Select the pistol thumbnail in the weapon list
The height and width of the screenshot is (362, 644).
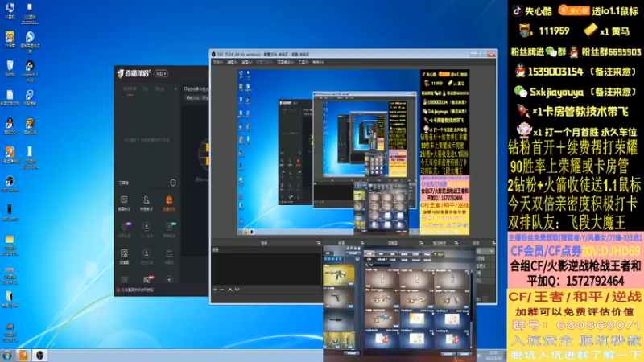(339, 298)
